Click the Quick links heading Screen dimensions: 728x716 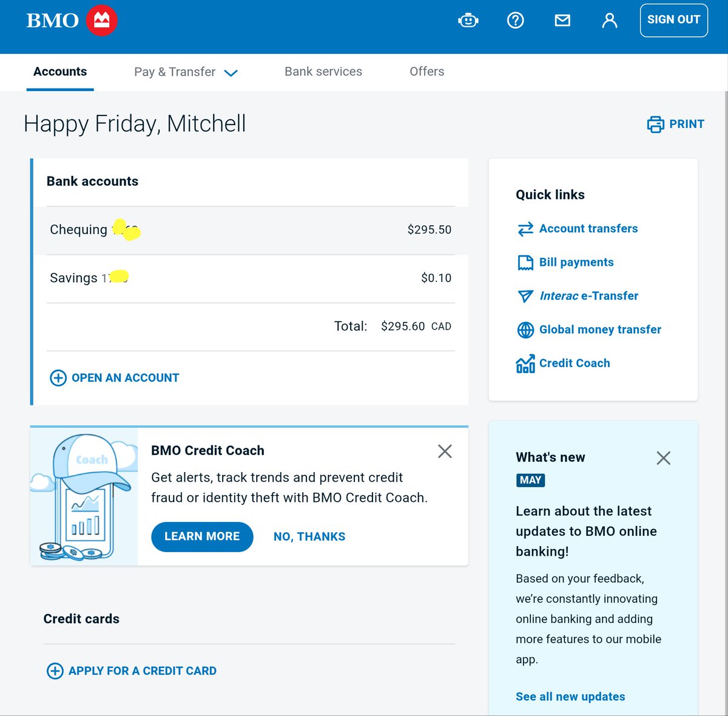coord(550,195)
